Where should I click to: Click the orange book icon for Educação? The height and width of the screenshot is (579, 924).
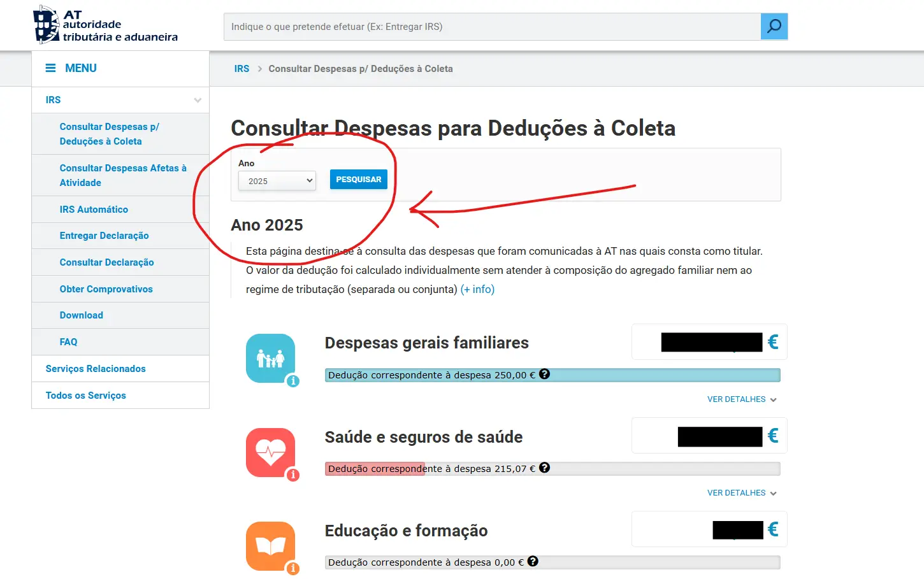[270, 544]
